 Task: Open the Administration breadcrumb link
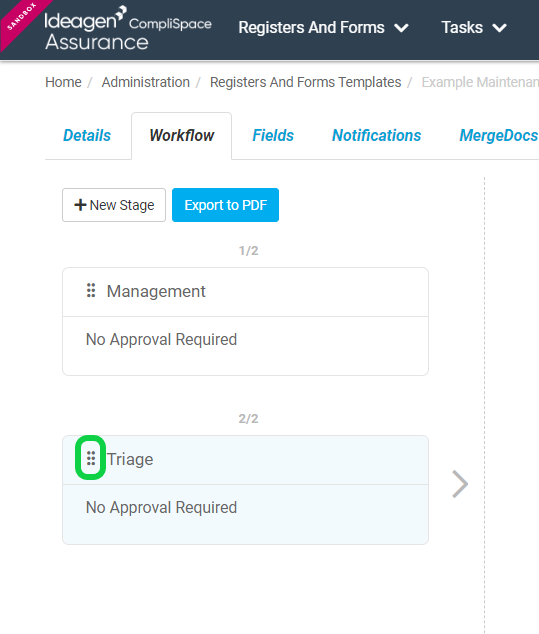click(x=146, y=82)
